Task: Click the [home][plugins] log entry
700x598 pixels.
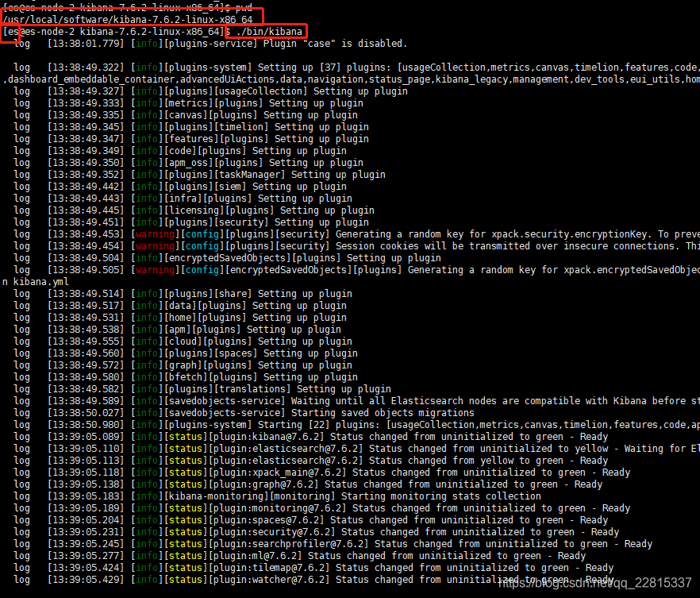Action: click(x=180, y=318)
